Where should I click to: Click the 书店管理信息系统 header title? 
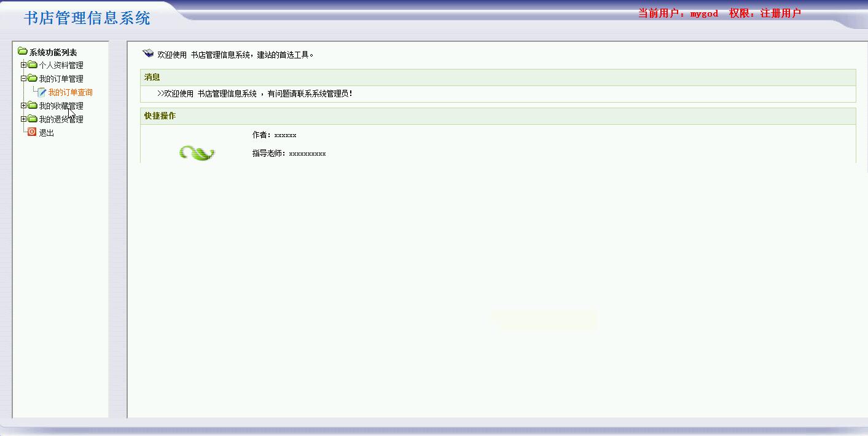87,18
